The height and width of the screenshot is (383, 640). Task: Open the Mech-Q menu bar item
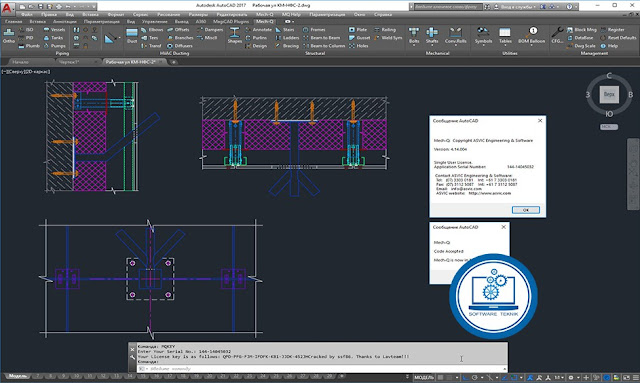pyautogui.click(x=264, y=14)
